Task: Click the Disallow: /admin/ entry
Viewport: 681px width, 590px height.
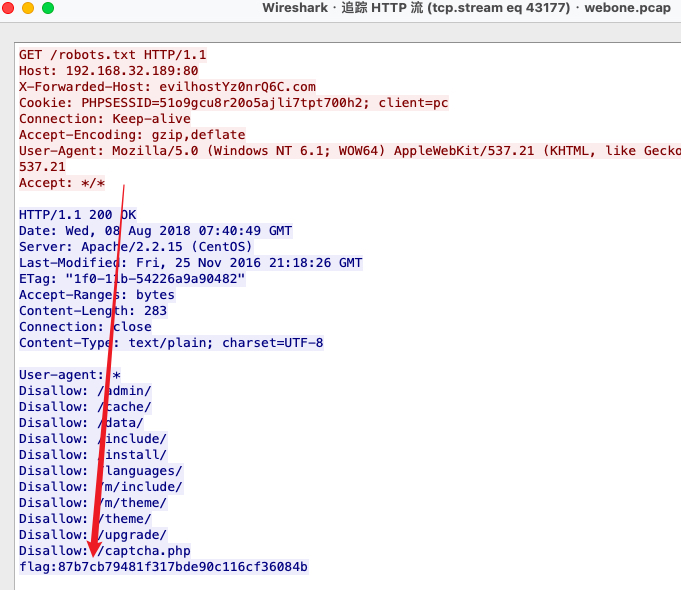Action: click(85, 391)
